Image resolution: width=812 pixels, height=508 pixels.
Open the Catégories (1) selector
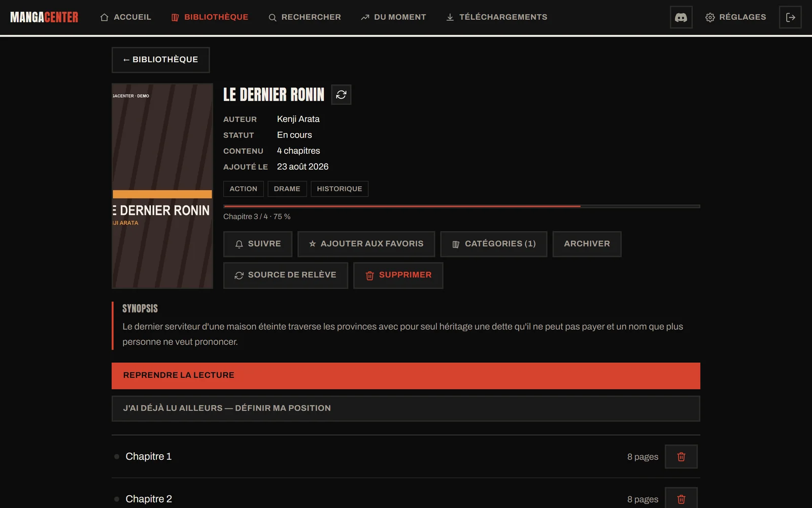point(494,244)
